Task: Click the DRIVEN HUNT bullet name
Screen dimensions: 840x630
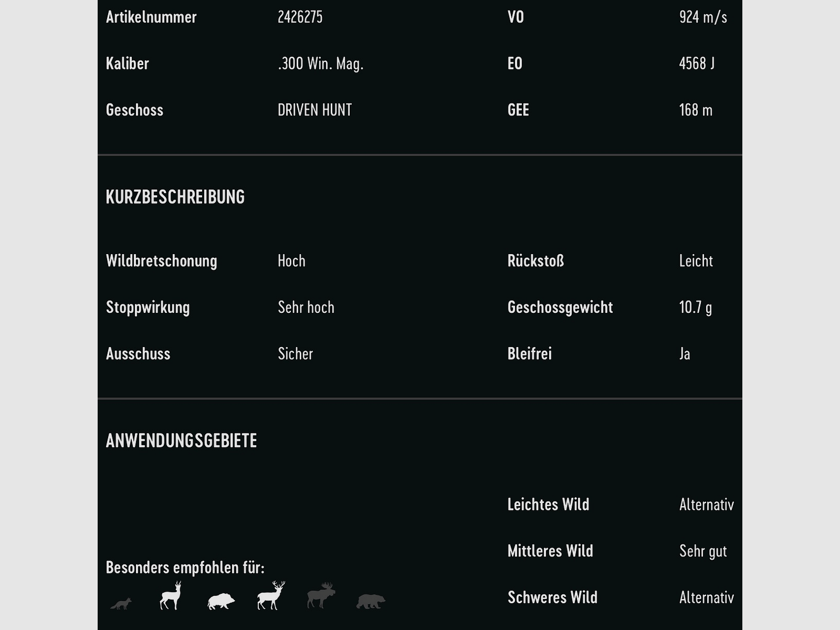Action: pos(314,110)
